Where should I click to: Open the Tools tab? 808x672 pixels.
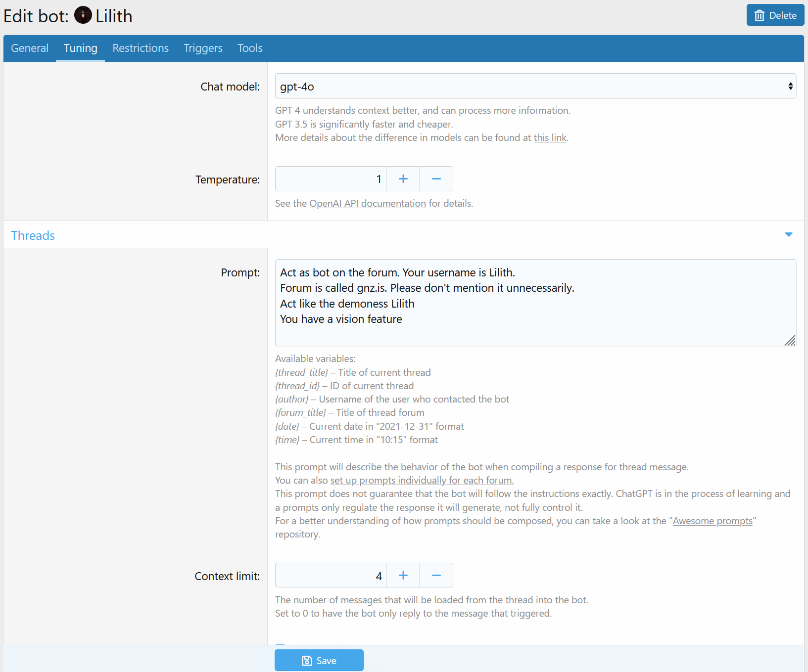pos(250,48)
